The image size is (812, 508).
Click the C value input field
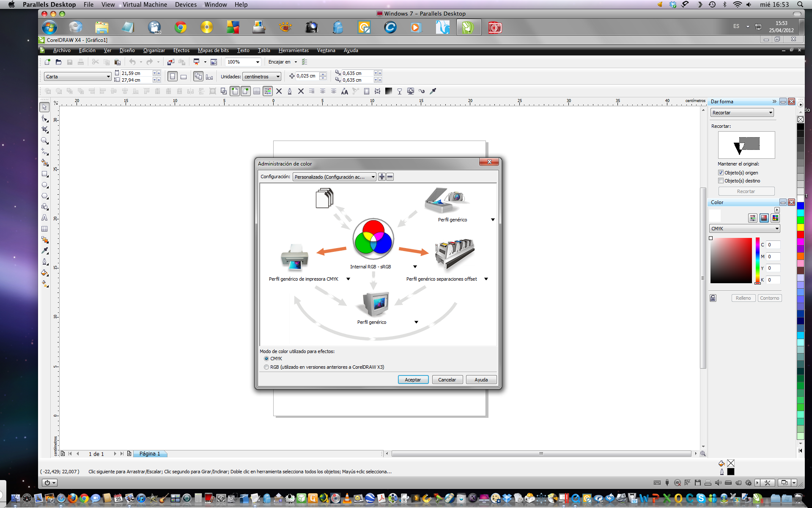[773, 245]
